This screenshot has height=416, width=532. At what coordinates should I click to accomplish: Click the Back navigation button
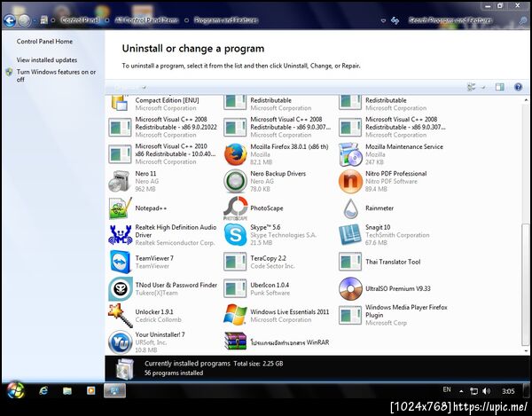(10, 20)
